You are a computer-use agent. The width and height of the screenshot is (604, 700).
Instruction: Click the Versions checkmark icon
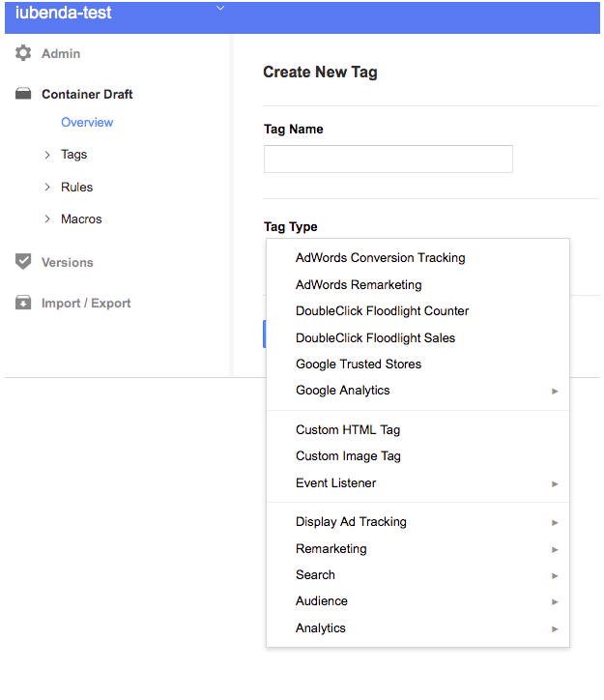[23, 262]
